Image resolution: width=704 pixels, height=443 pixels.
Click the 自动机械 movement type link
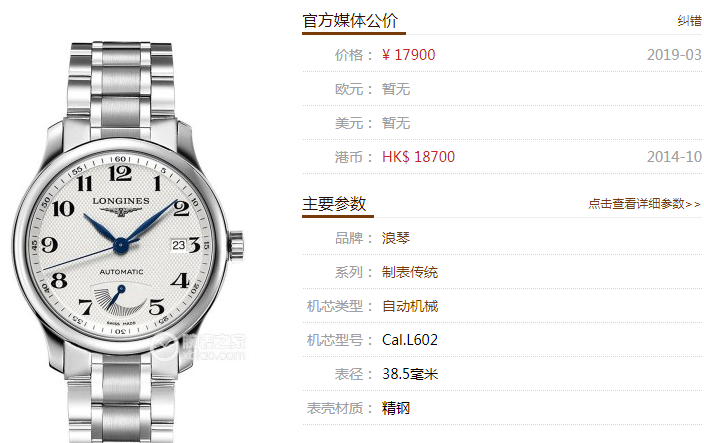coord(409,306)
